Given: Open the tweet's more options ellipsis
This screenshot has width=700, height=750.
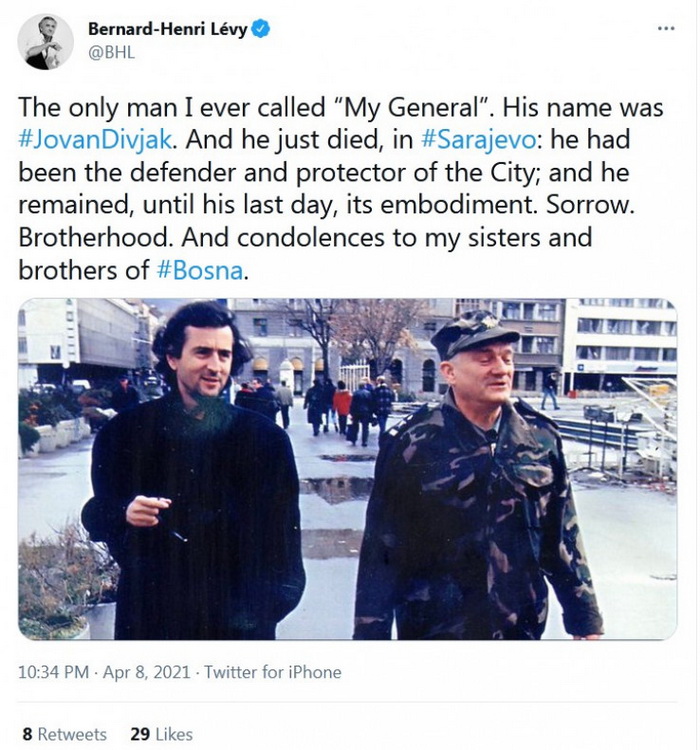Looking at the screenshot, I should pyautogui.click(x=666, y=28).
